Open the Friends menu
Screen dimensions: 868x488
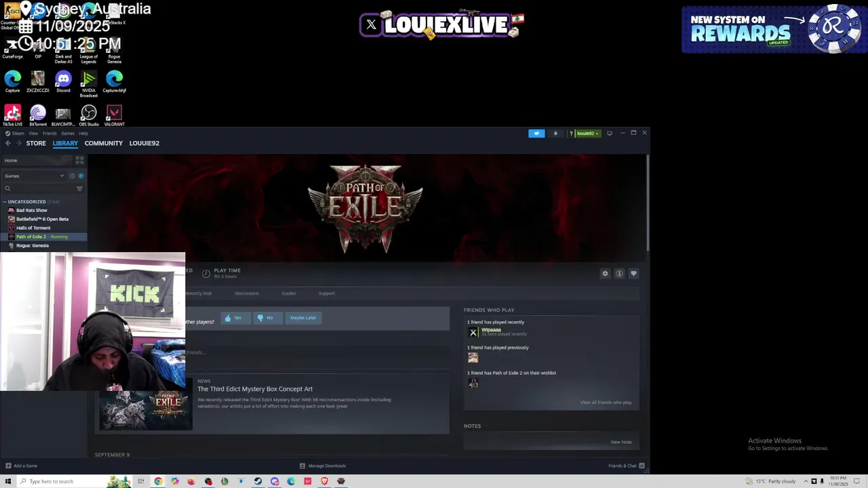click(50, 134)
